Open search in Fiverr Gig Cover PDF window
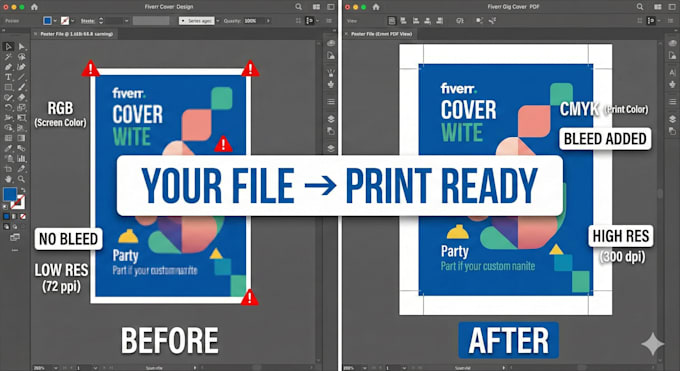Screen dimensions: 680x371 pos(640,7)
